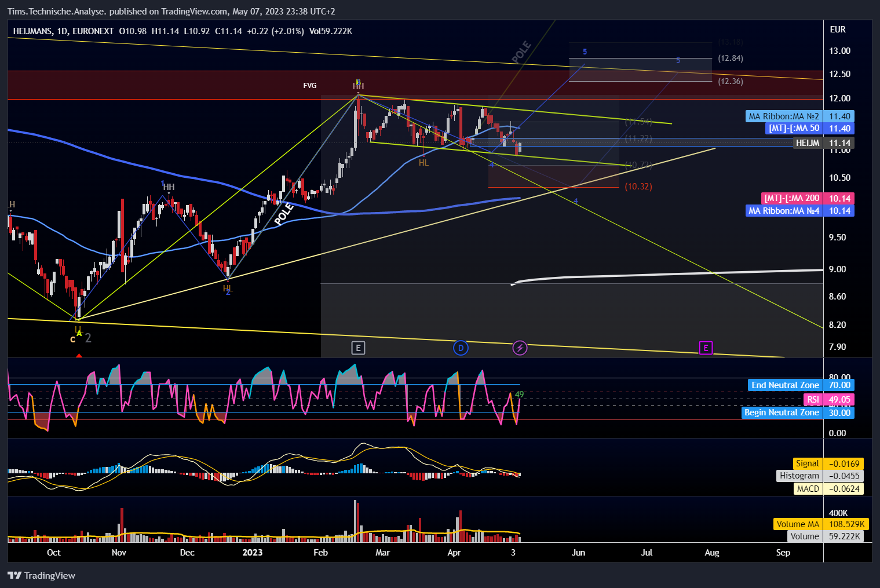Click the FVG annotation text
Image resolution: width=880 pixels, height=588 pixels.
click(x=310, y=86)
